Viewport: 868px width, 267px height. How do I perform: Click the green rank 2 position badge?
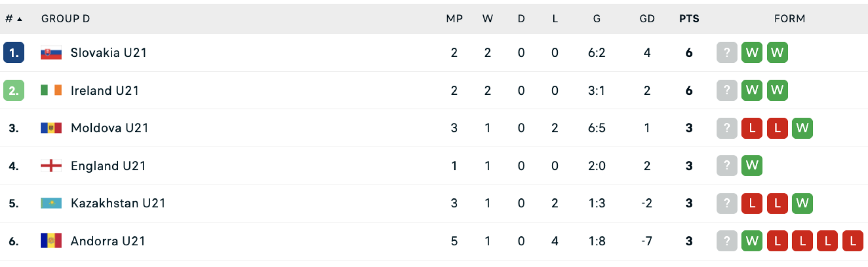point(14,90)
